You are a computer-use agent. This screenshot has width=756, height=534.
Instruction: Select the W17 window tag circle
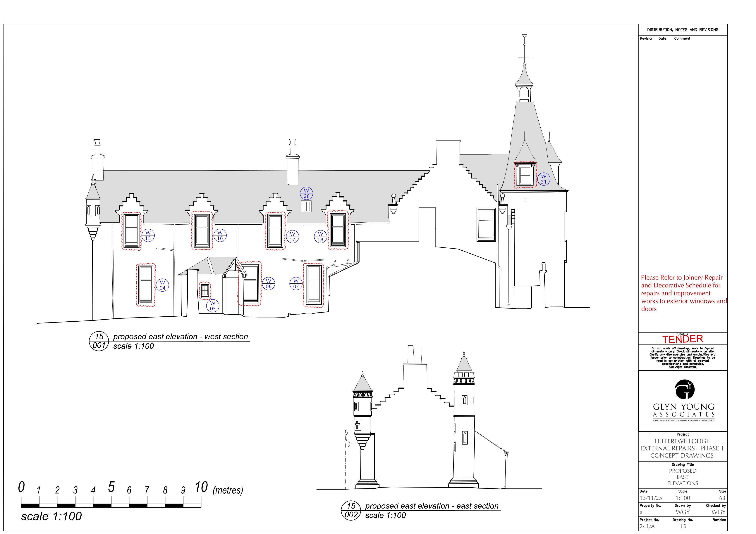tap(292, 237)
